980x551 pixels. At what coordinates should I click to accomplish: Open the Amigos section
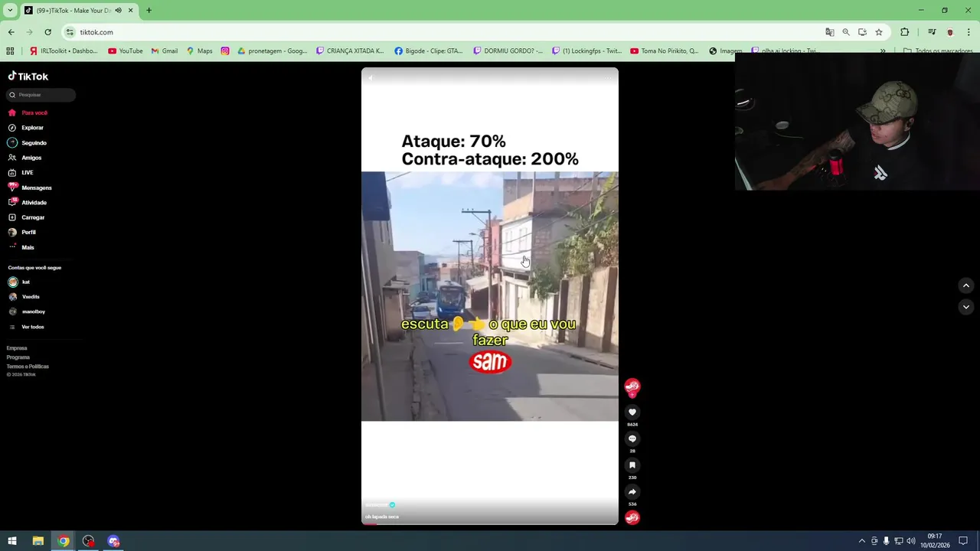tap(25, 158)
